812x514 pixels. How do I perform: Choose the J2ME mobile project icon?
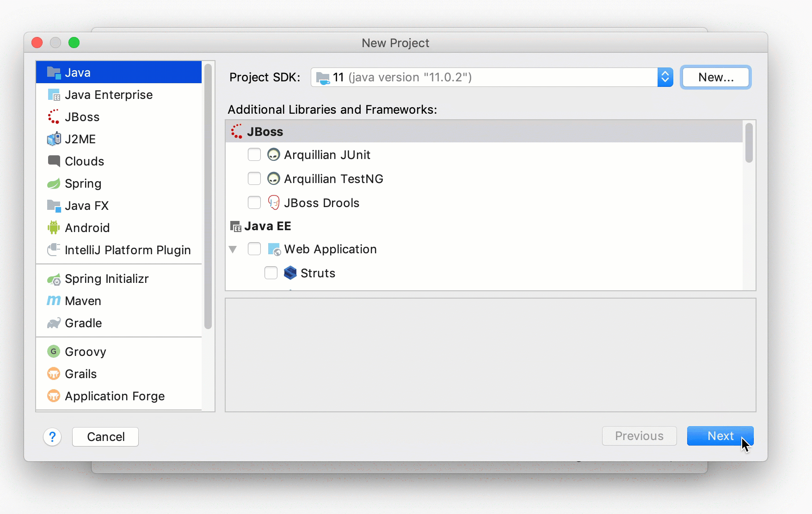[x=54, y=139]
